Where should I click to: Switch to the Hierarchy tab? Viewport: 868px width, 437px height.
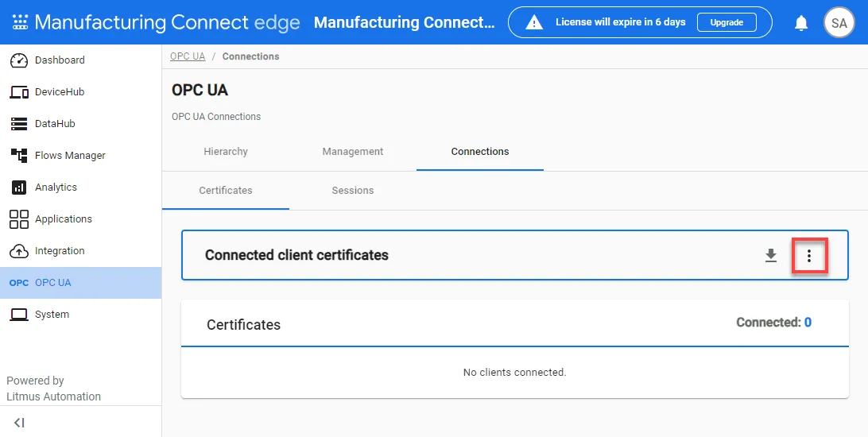(225, 152)
